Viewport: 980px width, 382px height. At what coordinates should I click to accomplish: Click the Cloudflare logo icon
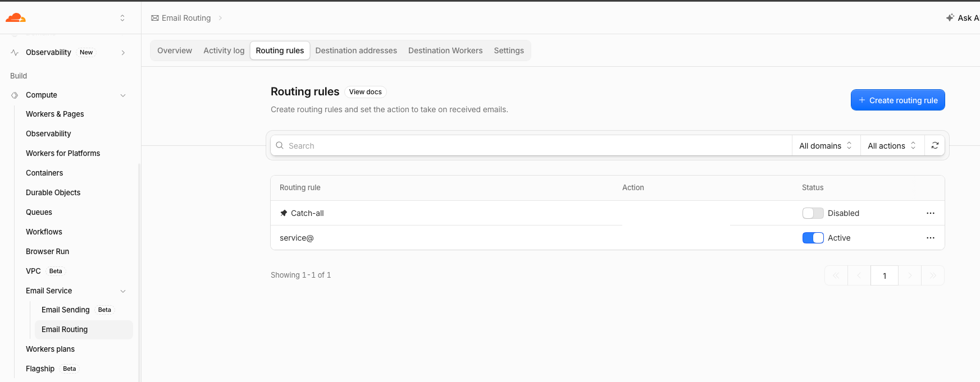click(16, 18)
